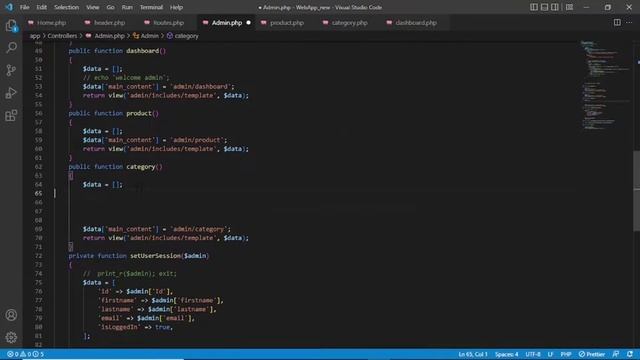Click line number 64 in gutter

coord(38,184)
